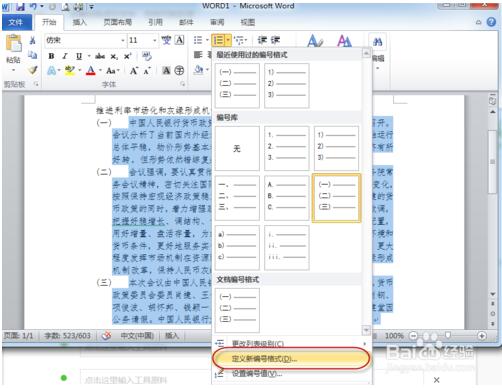Screen dimensions: 502x388
Task: Switch to the 插入 Insert tab
Action: pos(79,22)
